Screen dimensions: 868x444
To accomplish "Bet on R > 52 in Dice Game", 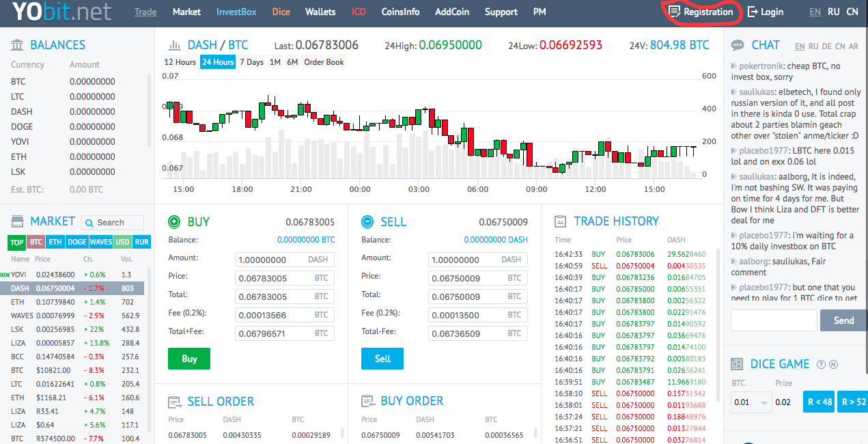I will [854, 402].
